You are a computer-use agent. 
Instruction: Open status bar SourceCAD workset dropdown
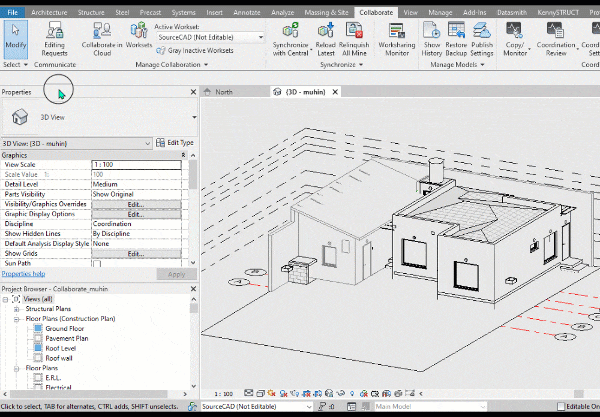click(309, 406)
